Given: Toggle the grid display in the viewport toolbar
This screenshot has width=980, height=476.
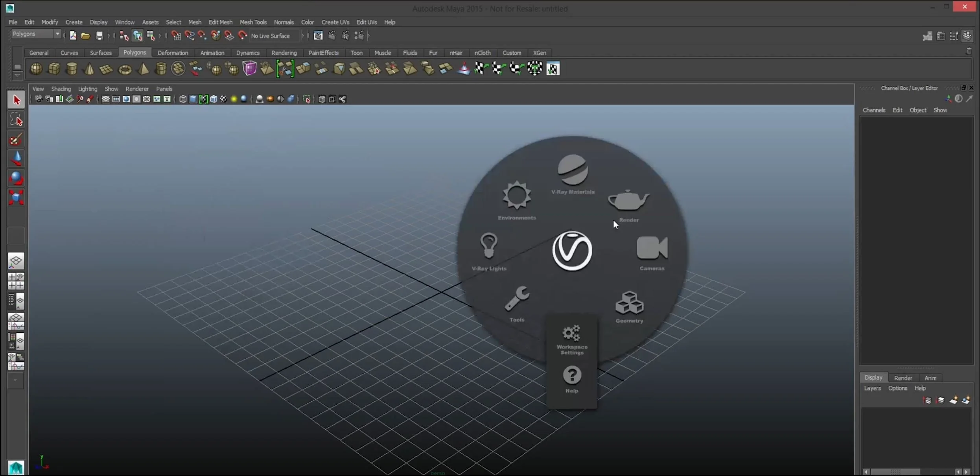Looking at the screenshot, I should pos(106,99).
